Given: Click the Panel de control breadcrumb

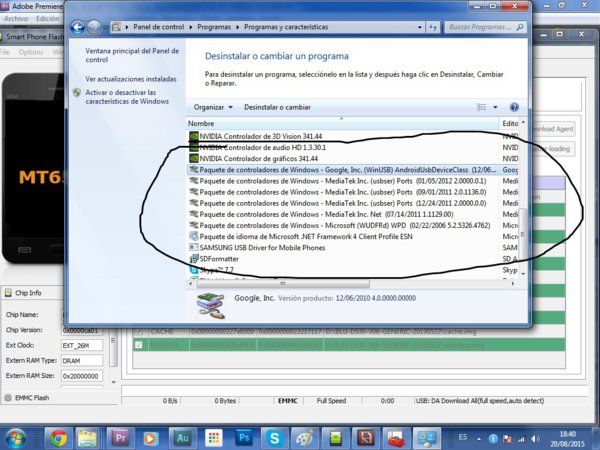Looking at the screenshot, I should 158,27.
